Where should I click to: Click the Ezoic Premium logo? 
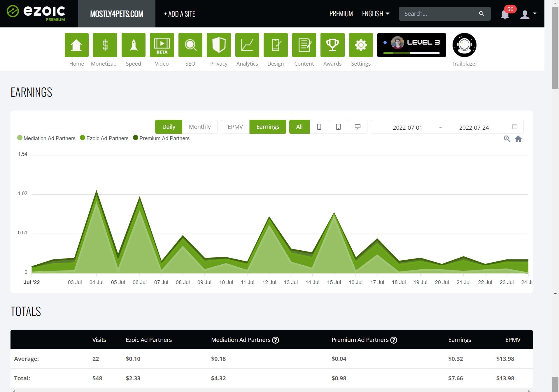[x=36, y=13]
